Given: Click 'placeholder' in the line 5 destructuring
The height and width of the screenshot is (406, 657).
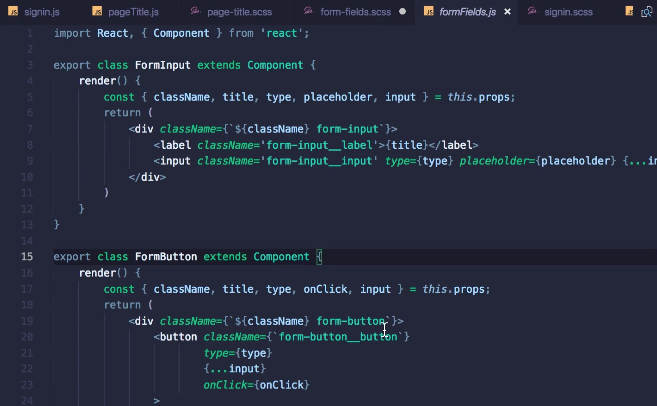Looking at the screenshot, I should [338, 97].
